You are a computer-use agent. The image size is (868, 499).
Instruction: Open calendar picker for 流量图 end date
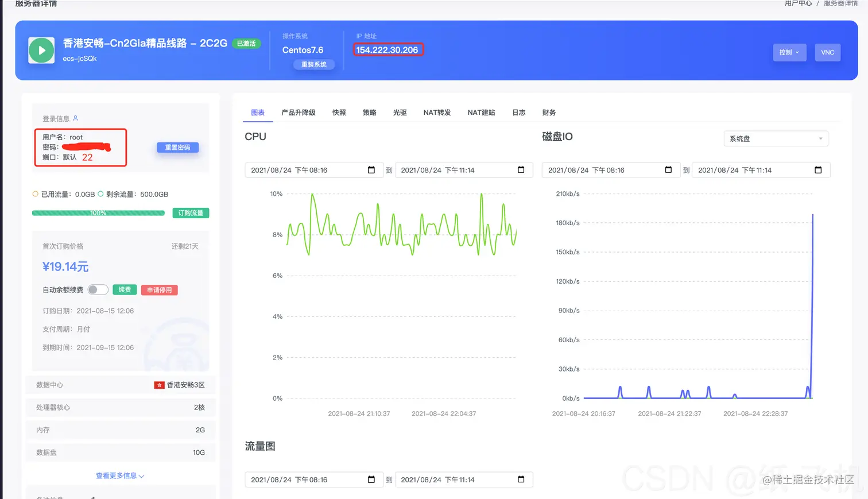tap(521, 479)
